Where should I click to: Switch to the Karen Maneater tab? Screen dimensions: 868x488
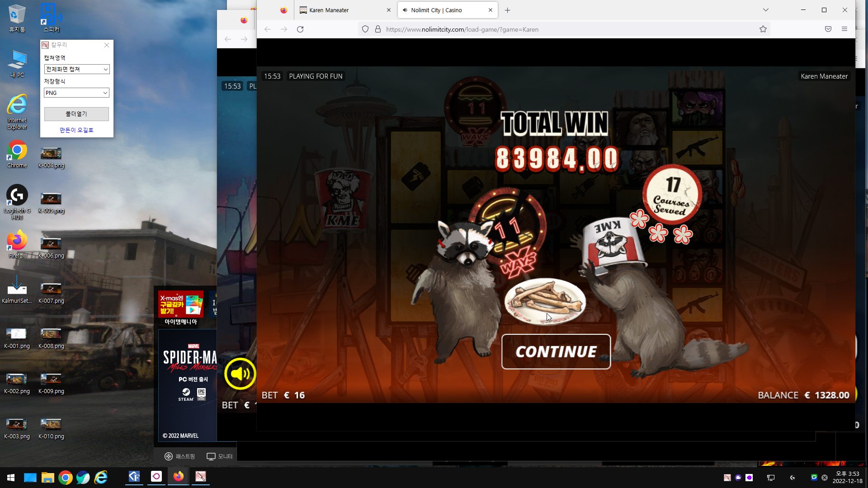346,10
